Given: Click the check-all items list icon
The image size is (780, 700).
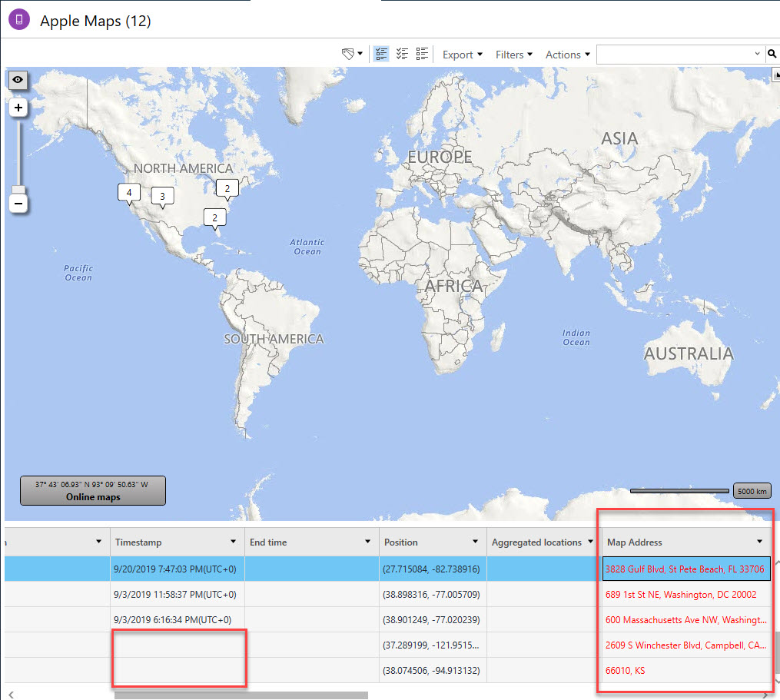Looking at the screenshot, I should pyautogui.click(x=402, y=54).
